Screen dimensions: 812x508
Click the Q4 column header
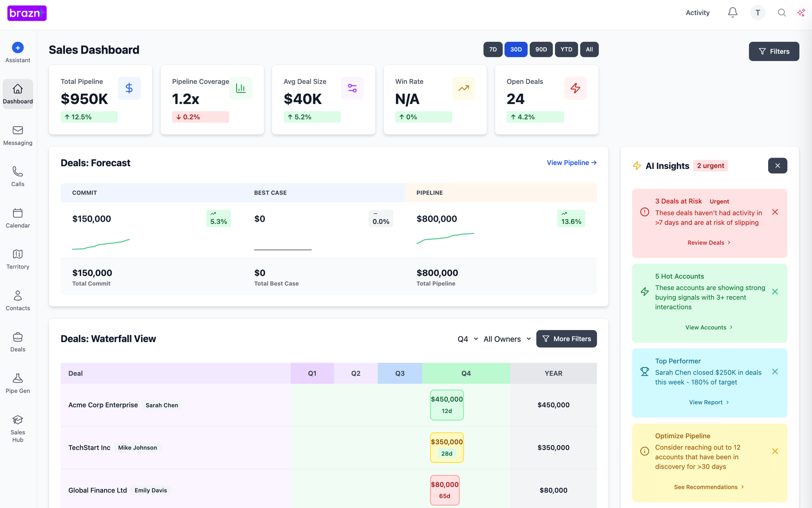pos(466,373)
